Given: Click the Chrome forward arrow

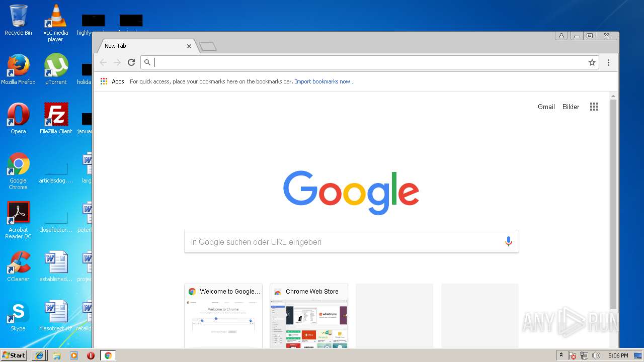Looking at the screenshot, I should click(x=117, y=62).
